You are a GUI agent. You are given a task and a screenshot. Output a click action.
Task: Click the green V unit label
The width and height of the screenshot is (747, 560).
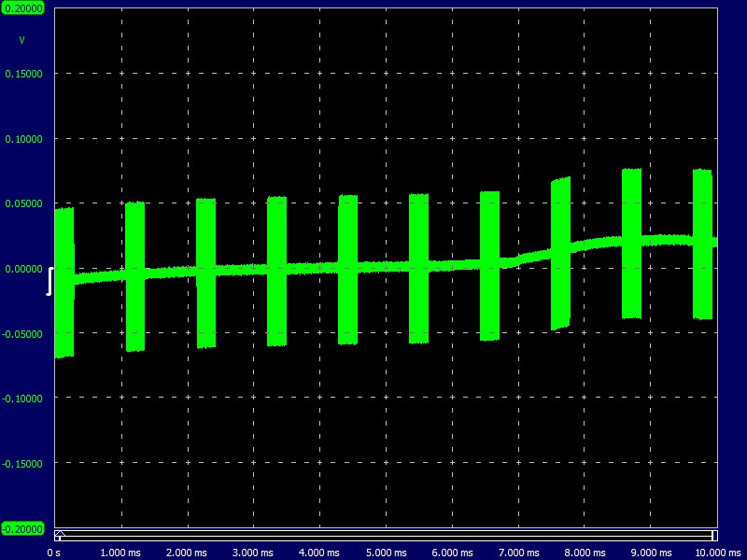pyautogui.click(x=21, y=40)
